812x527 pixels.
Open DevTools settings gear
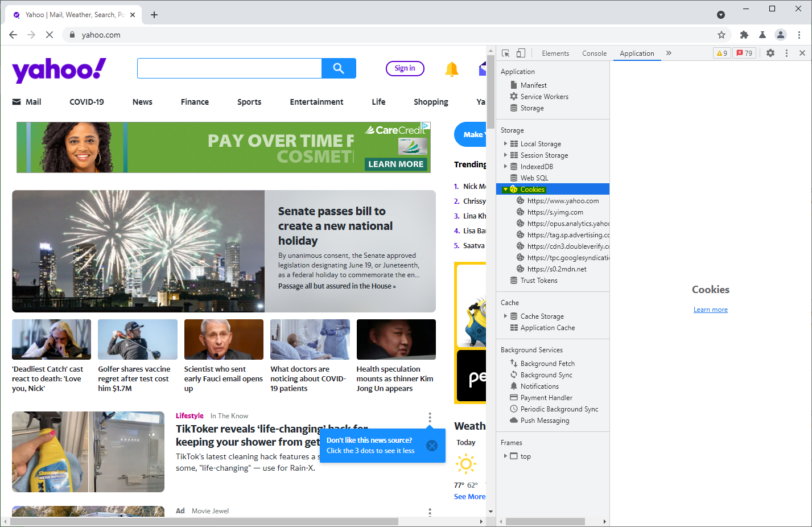[x=770, y=53]
